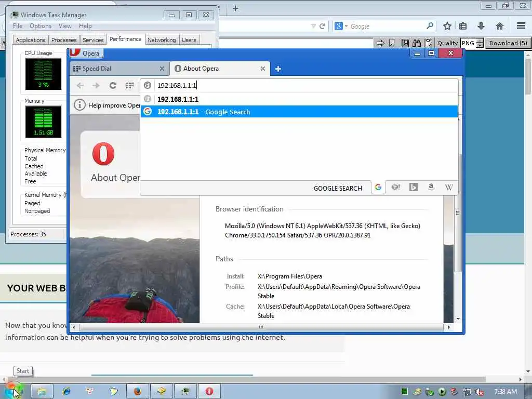Click the binoculars icon in Firefox toolbar

coord(417,43)
